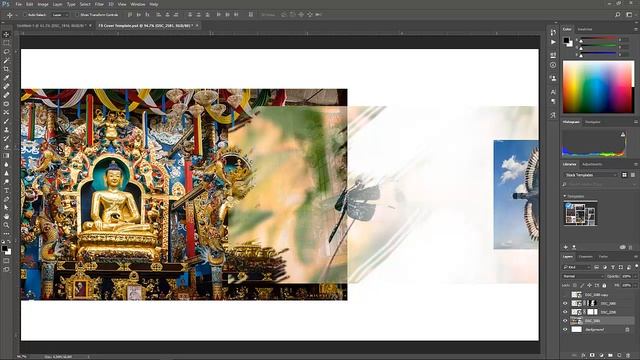
Task: Click the Link Layers icon
Action: point(573,355)
